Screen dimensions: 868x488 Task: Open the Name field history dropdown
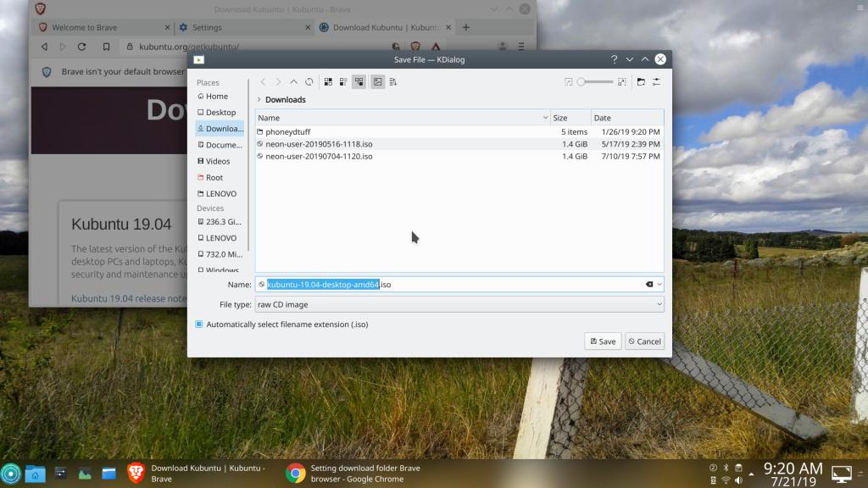point(659,285)
